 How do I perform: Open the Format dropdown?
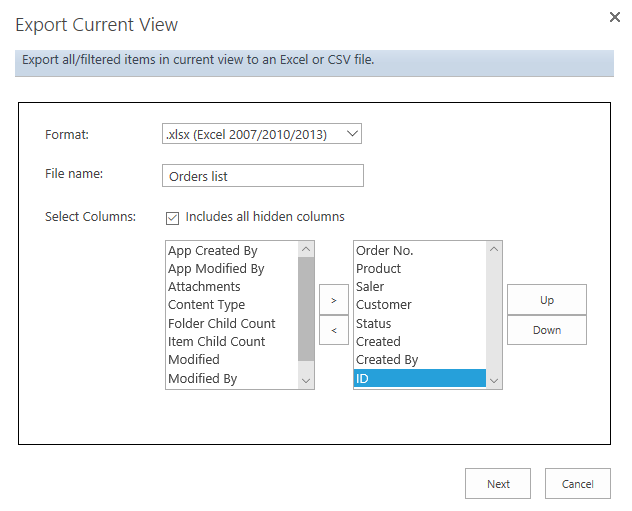(262, 134)
